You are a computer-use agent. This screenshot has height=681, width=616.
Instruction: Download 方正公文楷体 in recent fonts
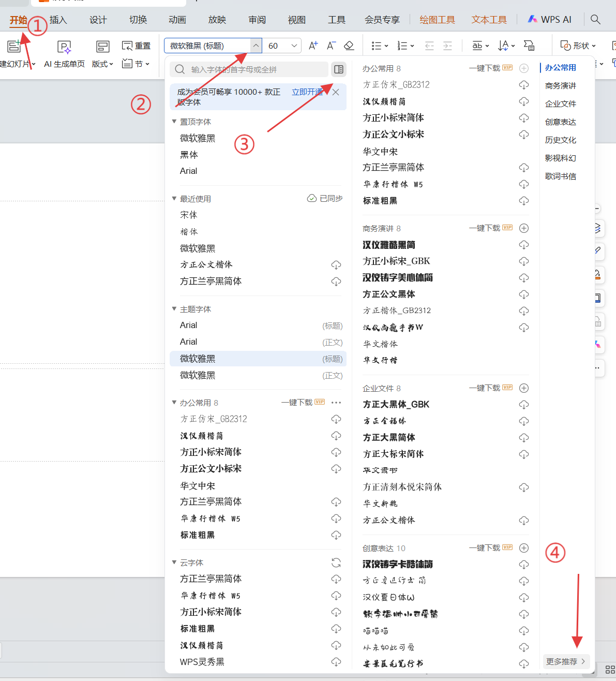pos(336,265)
